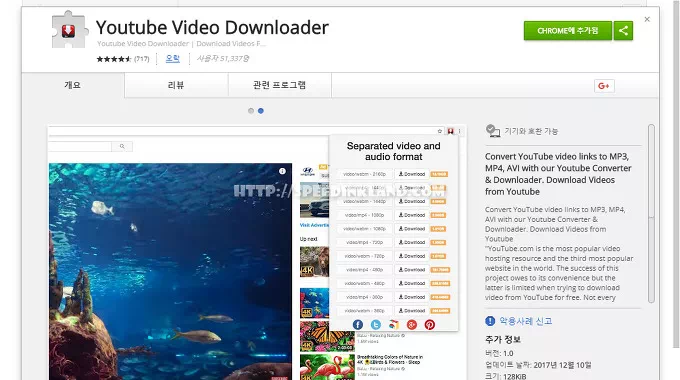The width and height of the screenshot is (680, 380).
Task: Click Download for video/mp4 720p row
Action: click(x=412, y=242)
